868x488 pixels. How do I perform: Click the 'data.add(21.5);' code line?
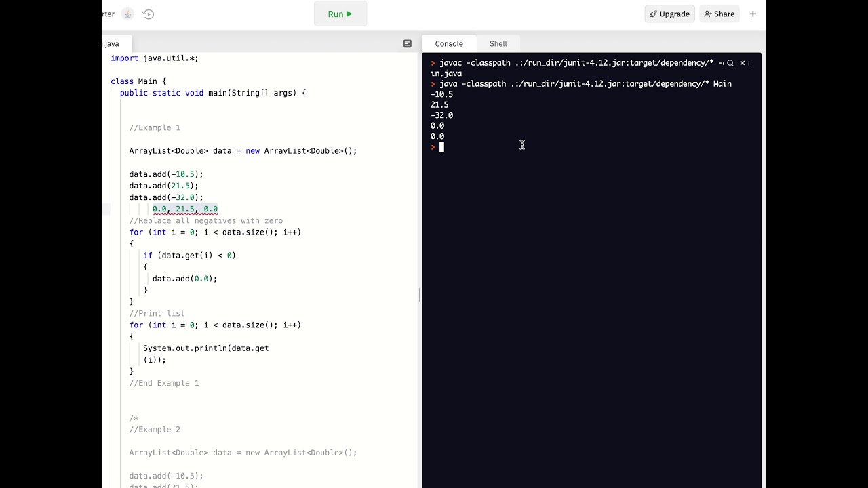163,186
